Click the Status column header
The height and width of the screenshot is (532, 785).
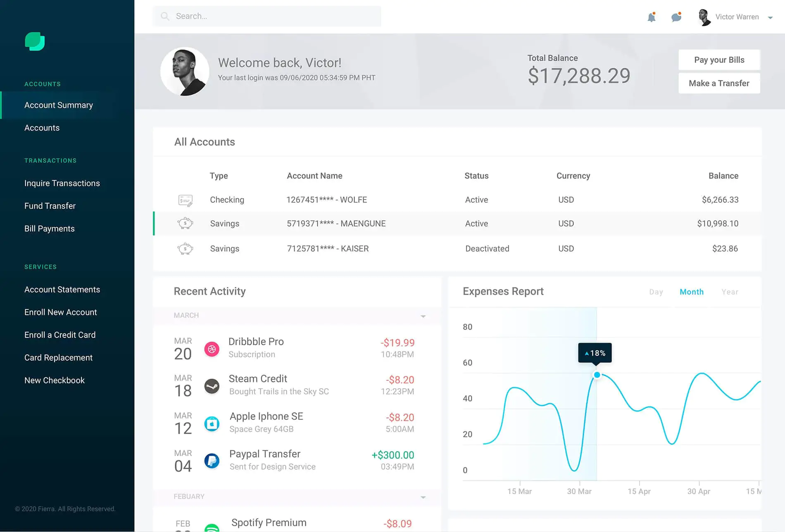click(x=476, y=176)
